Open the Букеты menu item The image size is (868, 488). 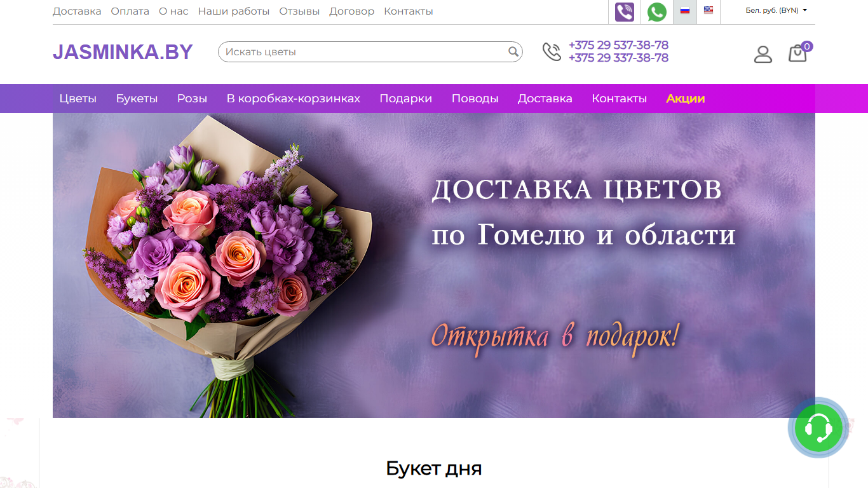[137, 98]
